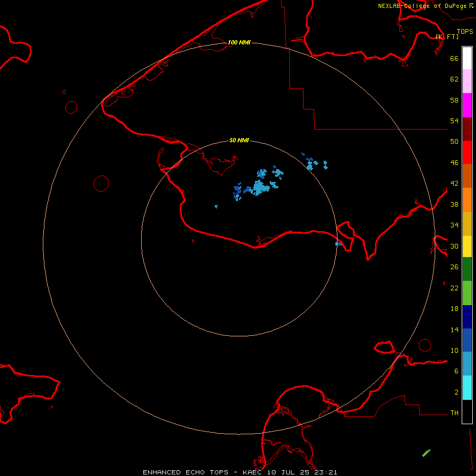Click the small blue echo beside the eastern coastline

[338, 244]
